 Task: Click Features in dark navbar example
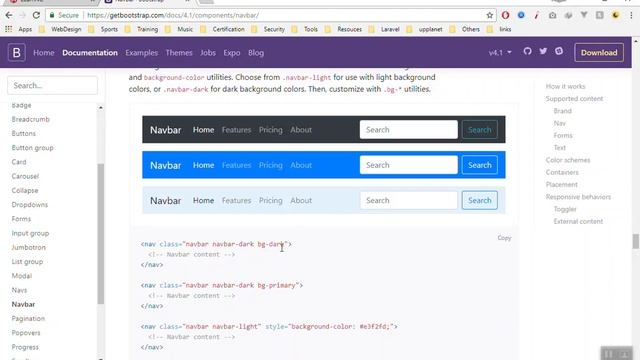coord(236,130)
